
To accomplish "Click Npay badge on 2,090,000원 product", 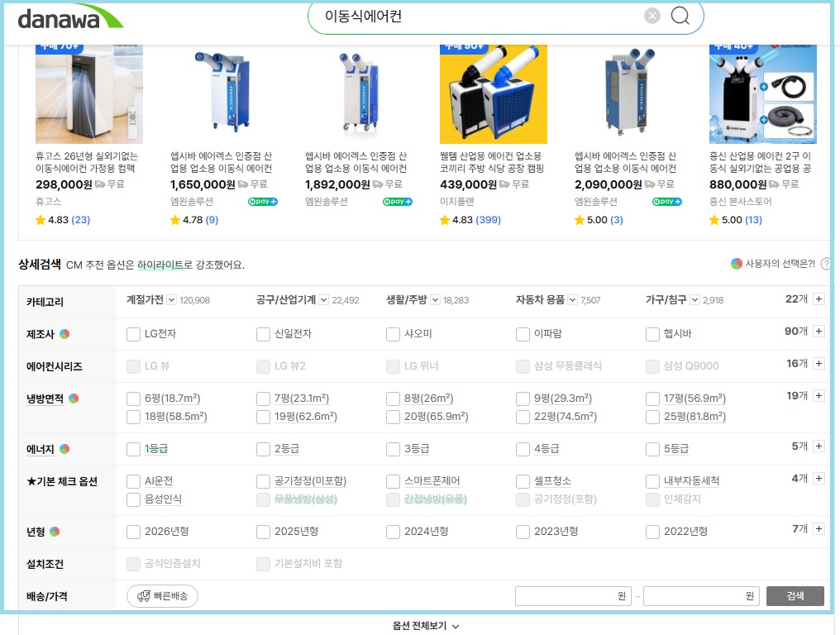I will (x=667, y=202).
